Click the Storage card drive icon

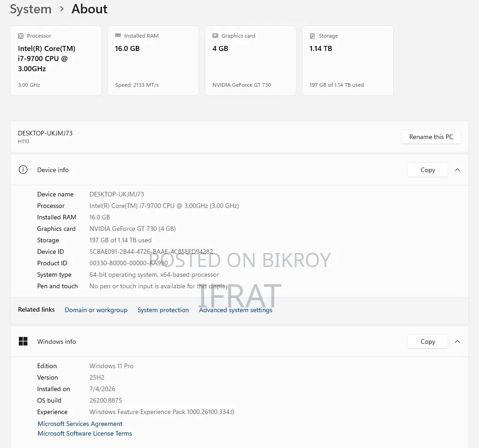(x=312, y=36)
